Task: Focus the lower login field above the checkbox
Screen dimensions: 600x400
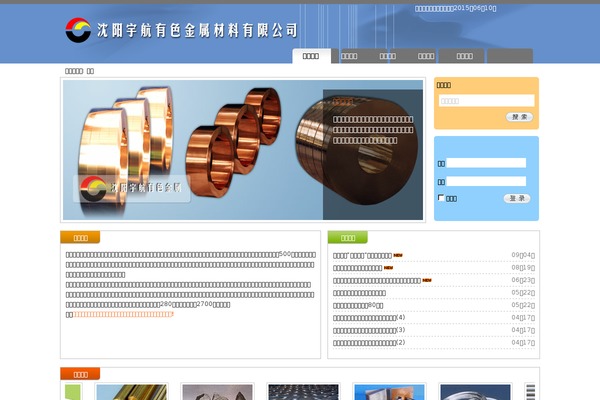Action: click(x=486, y=181)
